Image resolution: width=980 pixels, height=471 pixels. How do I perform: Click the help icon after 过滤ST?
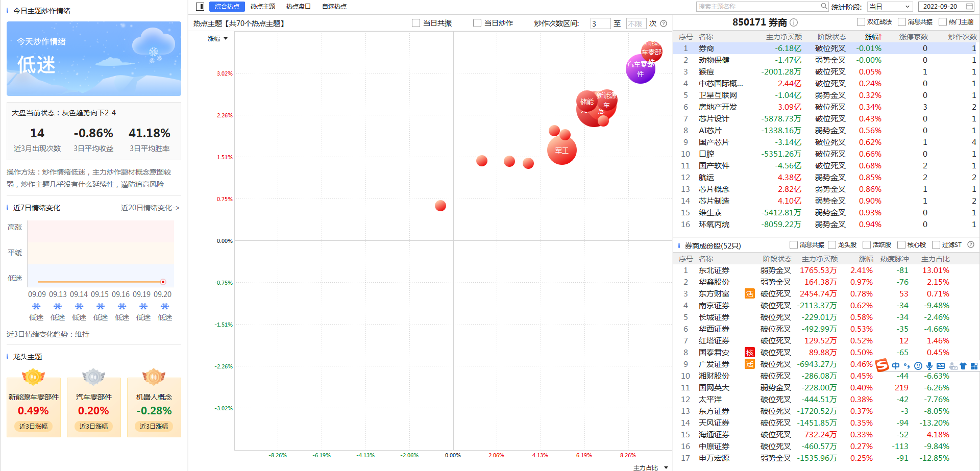click(971, 244)
